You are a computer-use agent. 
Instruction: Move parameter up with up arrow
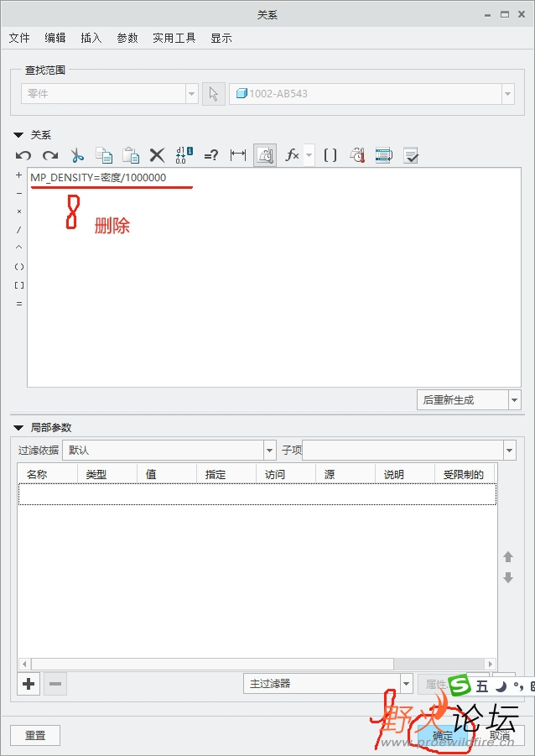pyautogui.click(x=508, y=557)
